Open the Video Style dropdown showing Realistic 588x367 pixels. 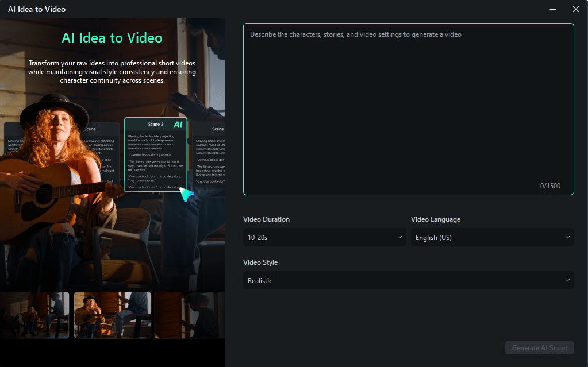[x=408, y=280]
